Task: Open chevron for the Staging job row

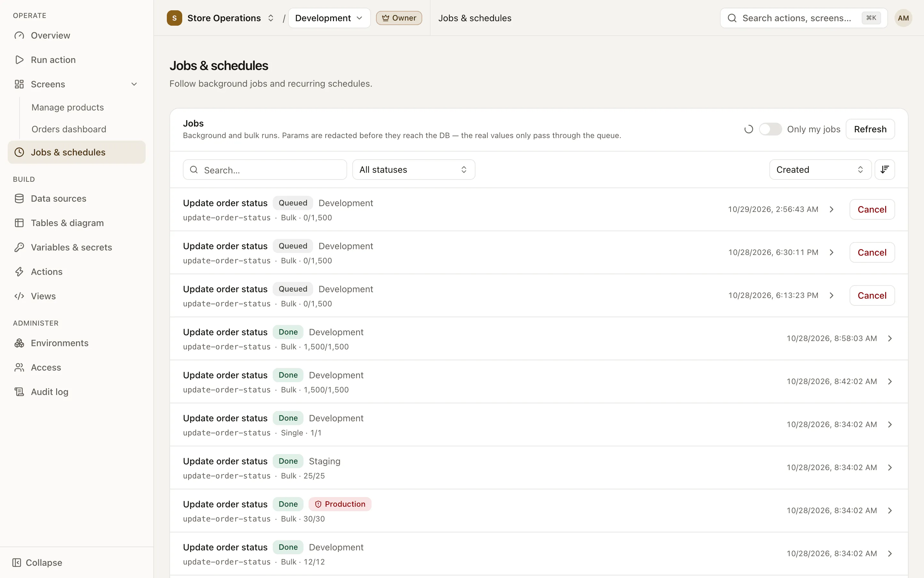Action: (x=890, y=468)
